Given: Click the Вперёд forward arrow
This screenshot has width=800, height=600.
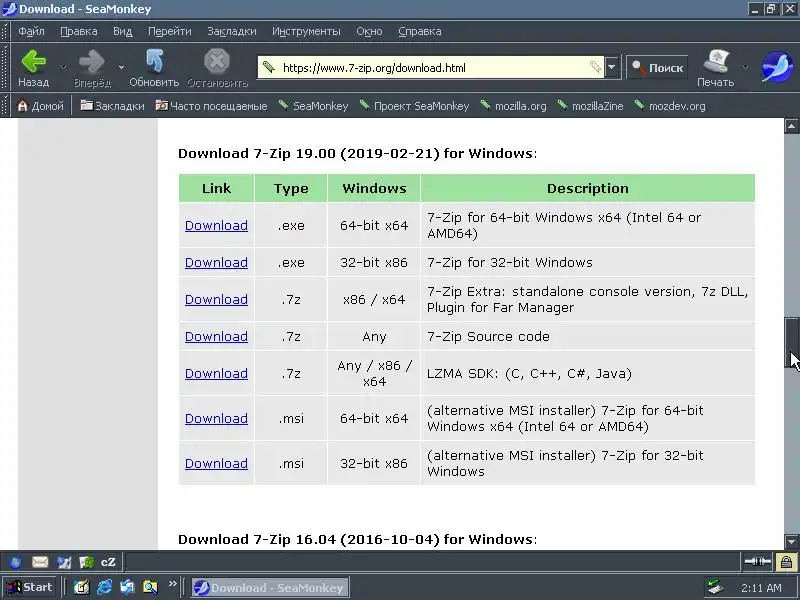Looking at the screenshot, I should tap(92, 67).
